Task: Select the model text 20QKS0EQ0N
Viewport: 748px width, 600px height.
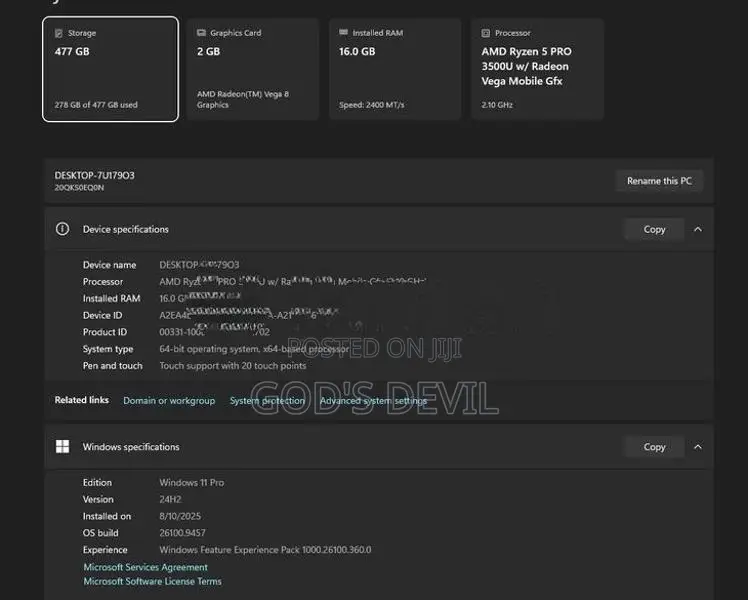Action: (79, 187)
